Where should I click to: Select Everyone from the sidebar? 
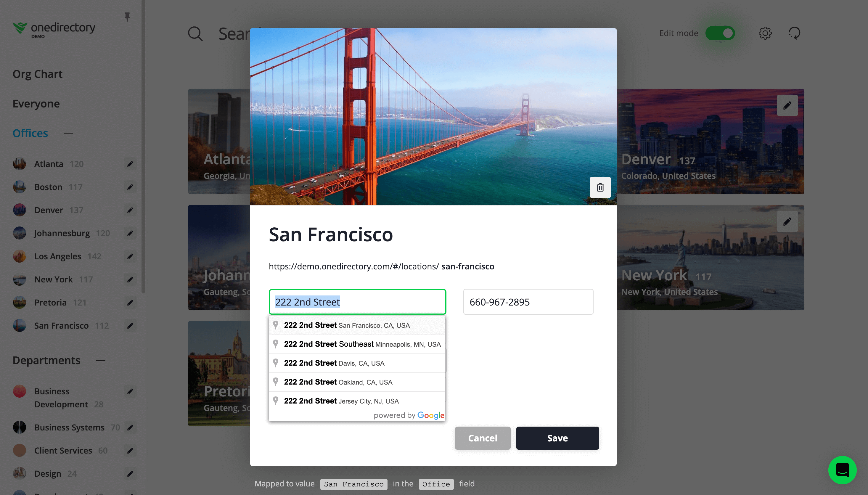[x=36, y=103]
